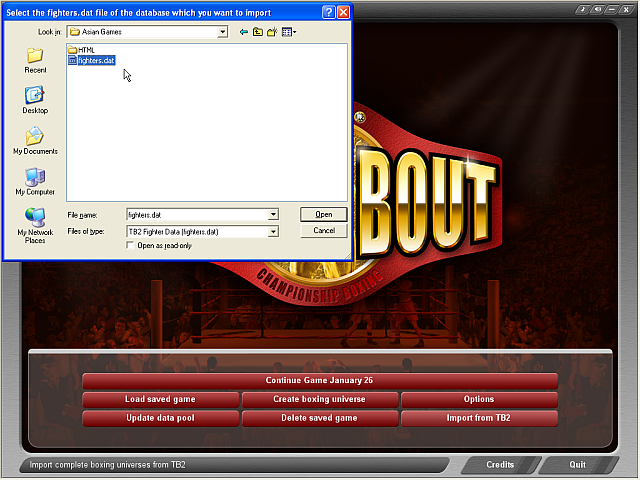Screen dimensions: 640x480
Task: Open the Options menu button
Action: tap(479, 400)
